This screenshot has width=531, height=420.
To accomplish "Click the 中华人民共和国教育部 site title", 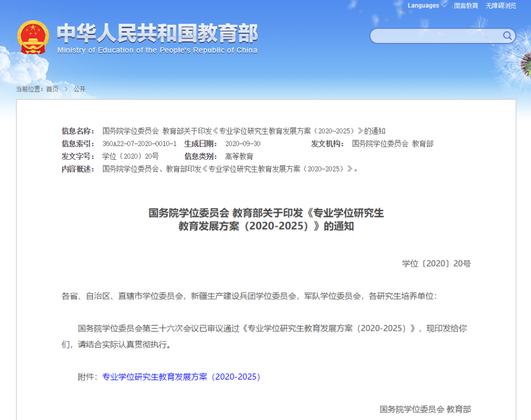I will [x=157, y=33].
